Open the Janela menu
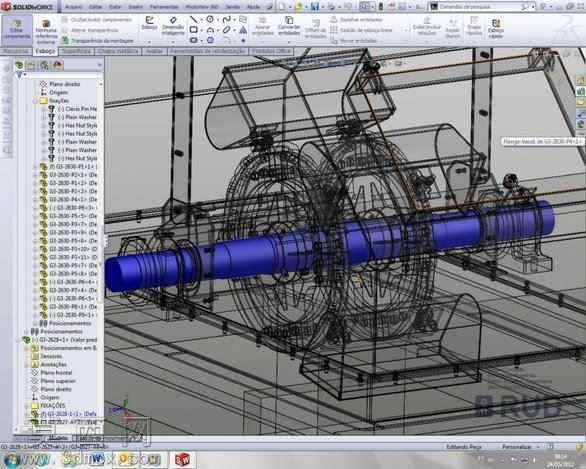Viewport: 586px width, 469px height. (233, 7)
